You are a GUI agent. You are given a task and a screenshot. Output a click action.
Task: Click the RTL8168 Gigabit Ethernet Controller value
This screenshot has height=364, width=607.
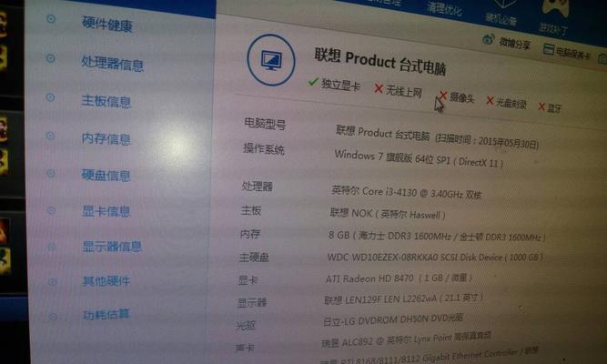coord(429,357)
